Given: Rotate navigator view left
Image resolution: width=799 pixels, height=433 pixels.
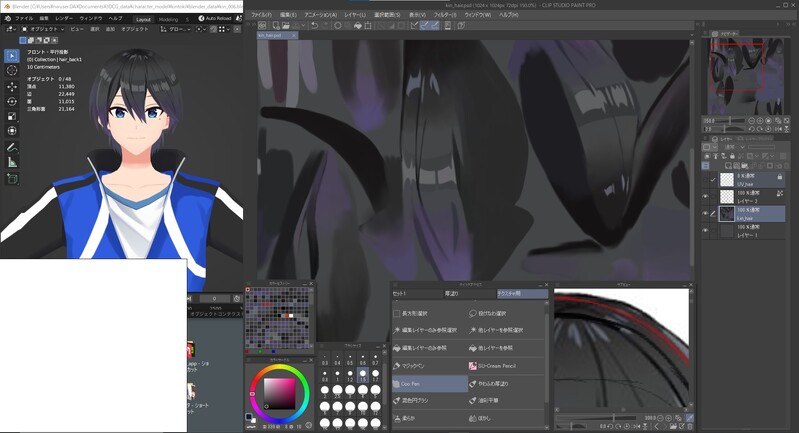Looking at the screenshot, I should click(751, 129).
